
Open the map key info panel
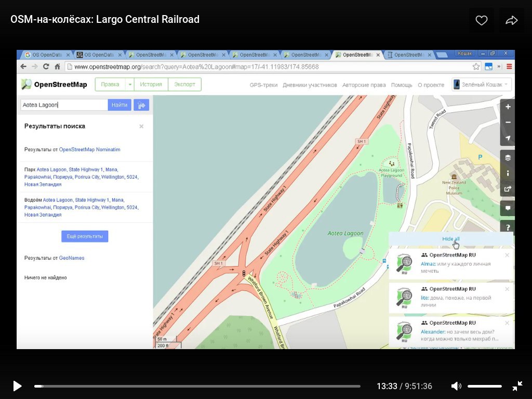[x=508, y=173]
